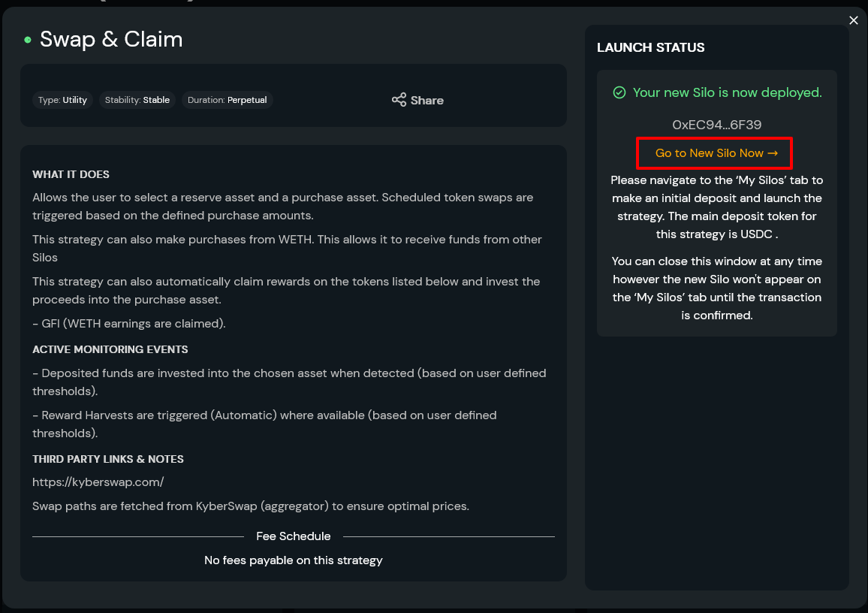Click the ACTIVE MONITORING EVENTS heading
Viewport: 868px width, 613px height.
click(x=110, y=349)
